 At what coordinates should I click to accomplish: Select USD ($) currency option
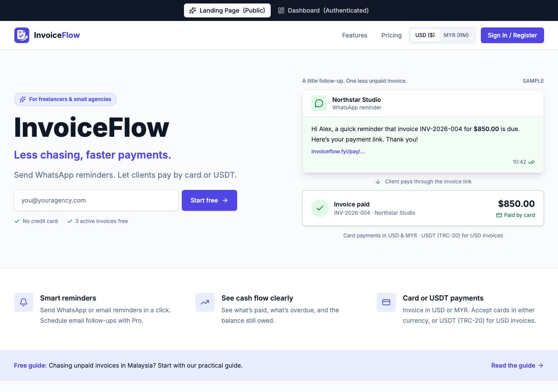coord(425,35)
